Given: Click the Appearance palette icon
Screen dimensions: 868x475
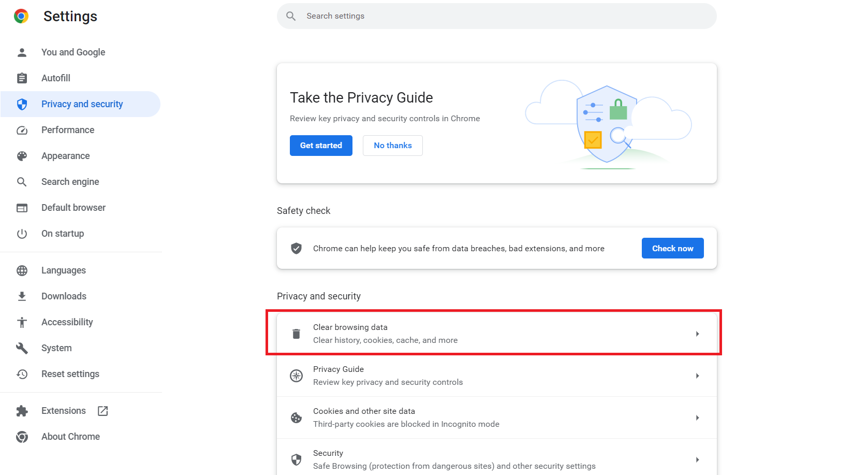Looking at the screenshot, I should click(x=22, y=156).
